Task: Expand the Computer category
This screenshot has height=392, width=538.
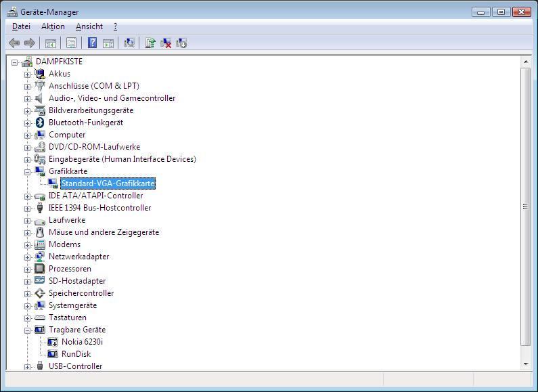Action: 27,135
